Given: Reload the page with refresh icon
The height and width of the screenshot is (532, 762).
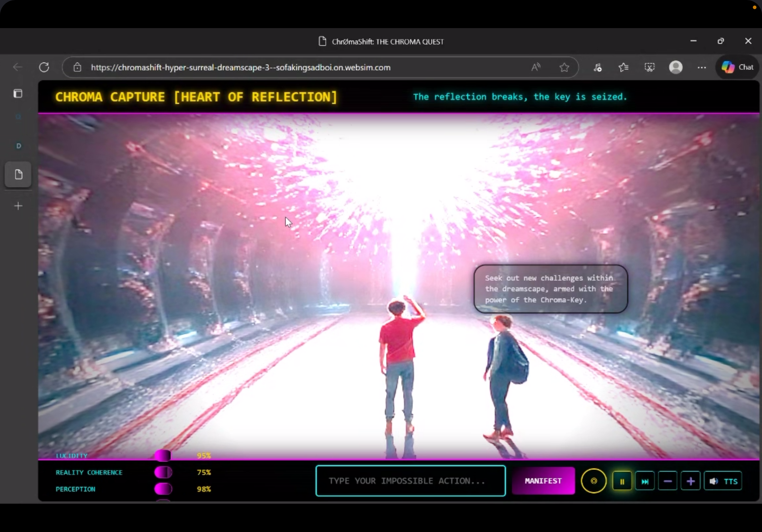Looking at the screenshot, I should [44, 67].
